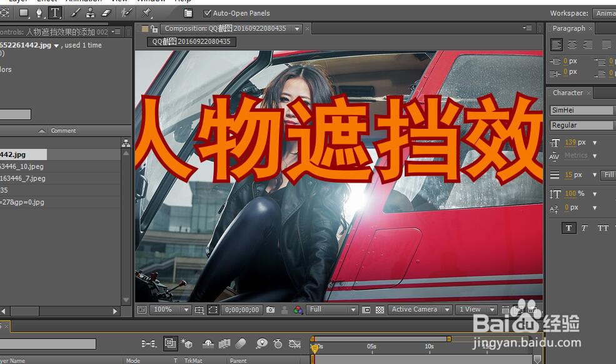Toggle the Region of Interest button
Viewport: 616px width, 364px height.
(x=366, y=310)
